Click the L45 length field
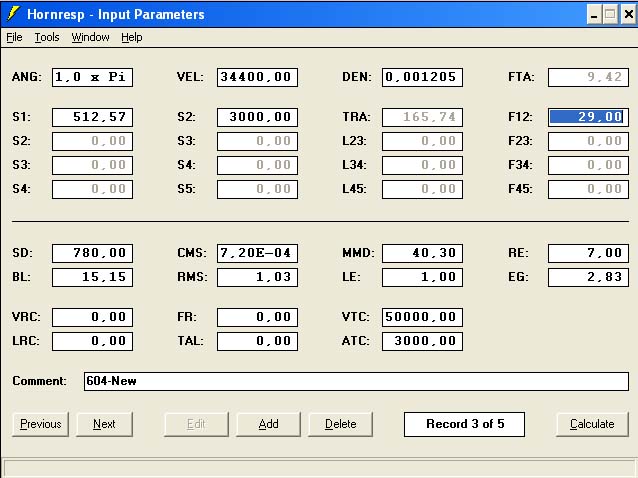Screen dimensions: 638x478 click(422, 189)
